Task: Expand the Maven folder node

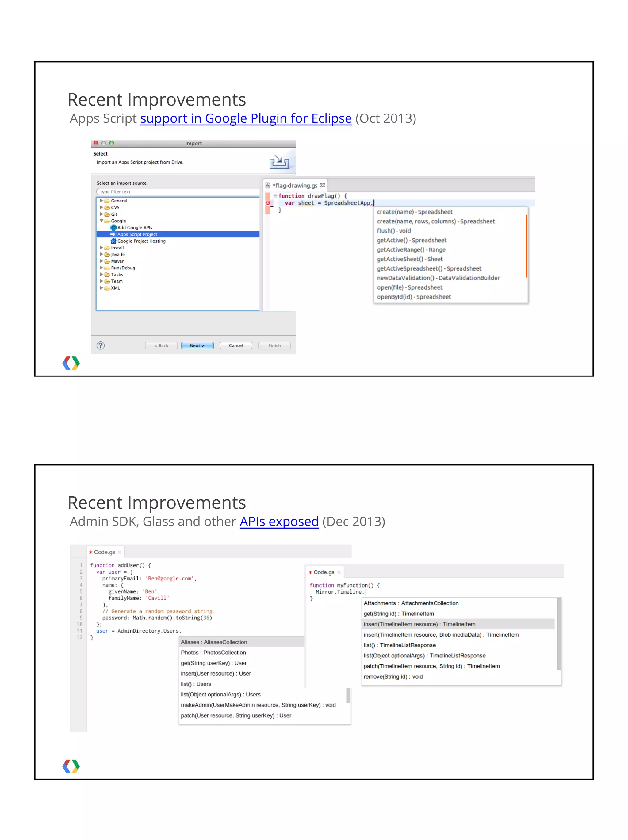Action: tap(101, 261)
